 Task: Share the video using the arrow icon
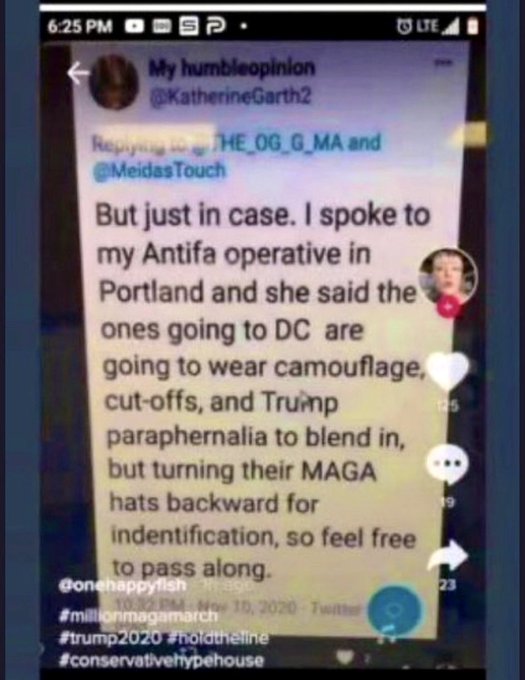click(x=448, y=556)
